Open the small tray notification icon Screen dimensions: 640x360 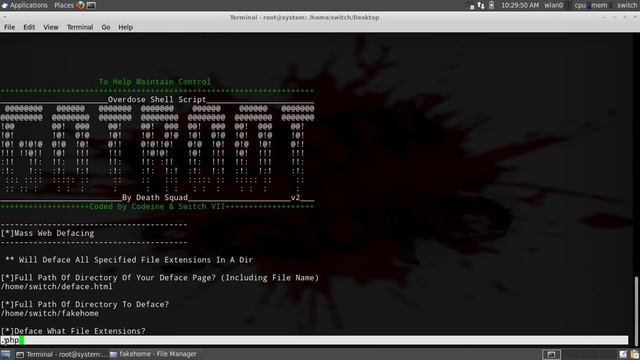pyautogui.click(x=472, y=7)
